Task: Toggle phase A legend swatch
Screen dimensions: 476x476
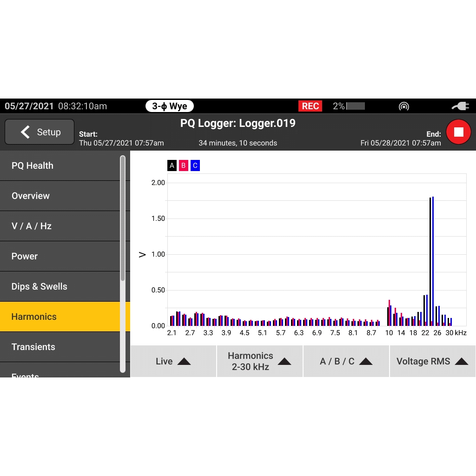Action: pyautogui.click(x=172, y=165)
